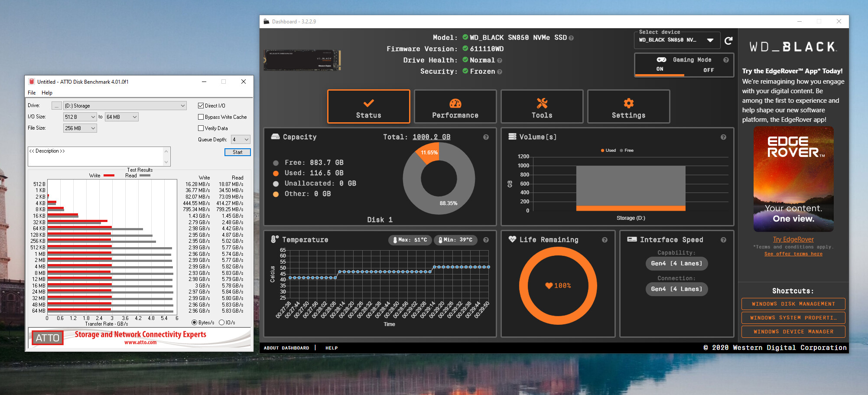This screenshot has height=395, width=868.
Task: Click the Description box scroll down arrow
Action: [166, 162]
